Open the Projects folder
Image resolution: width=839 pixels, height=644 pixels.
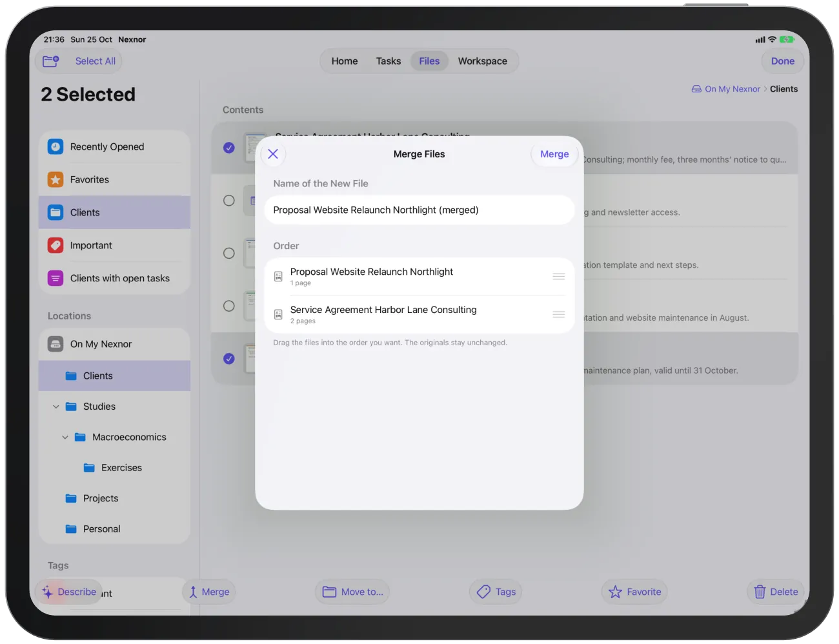tap(114, 499)
